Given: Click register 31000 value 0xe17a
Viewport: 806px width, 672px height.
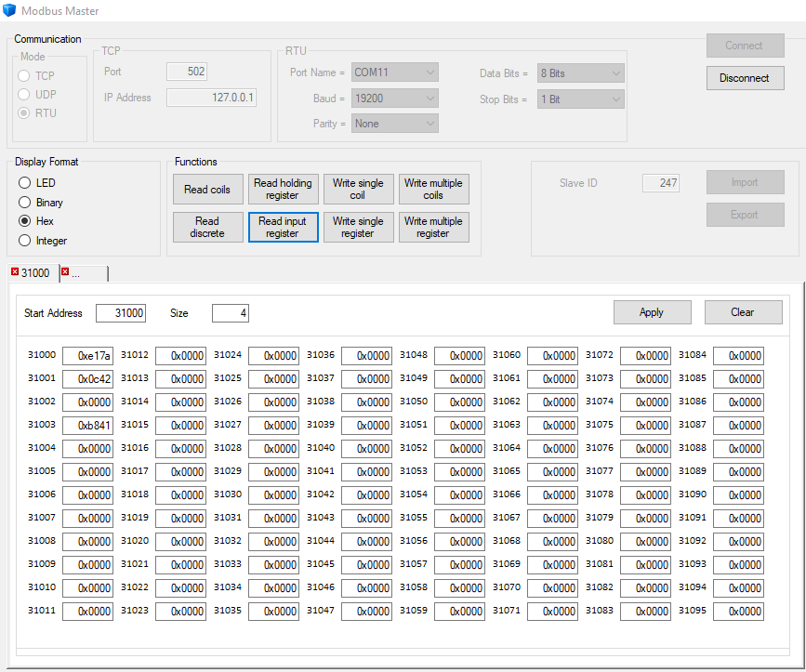Looking at the screenshot, I should [x=88, y=356].
